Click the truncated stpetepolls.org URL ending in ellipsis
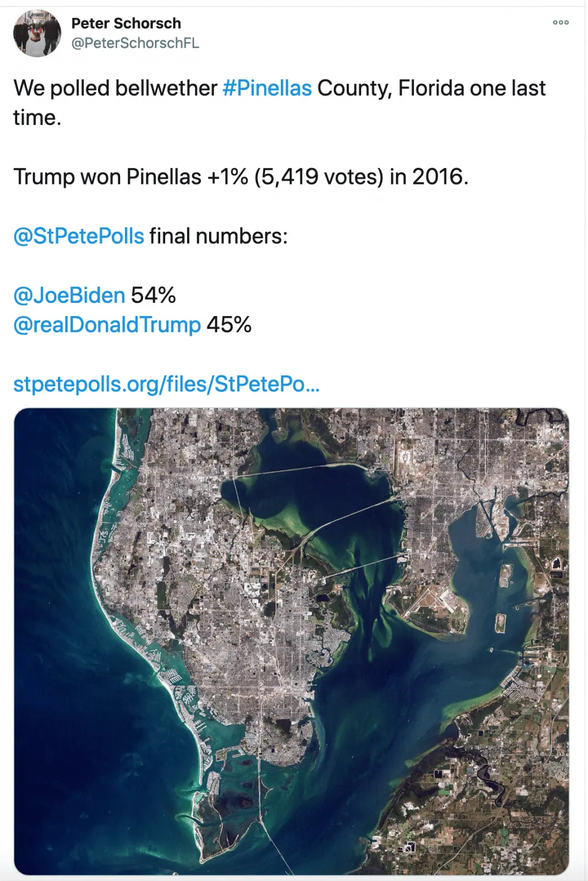Image resolution: width=588 pixels, height=881 pixels. click(166, 385)
